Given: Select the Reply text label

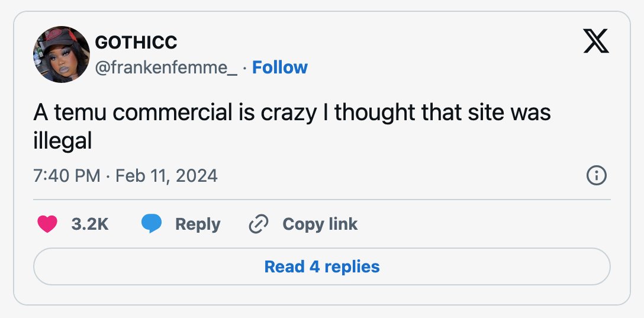Looking at the screenshot, I should [x=198, y=225].
